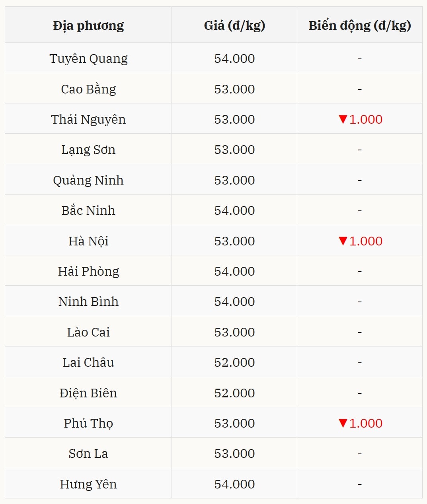The width and height of the screenshot is (427, 504).
Task: Click the red down arrow in Hà Nội row
Action: pyautogui.click(x=343, y=241)
